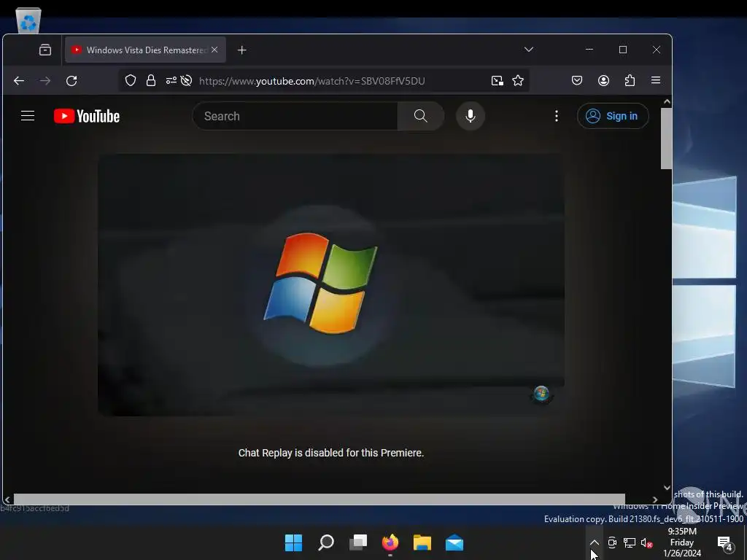747x560 pixels.
Task: Bookmark this page with the star
Action: (x=518, y=80)
